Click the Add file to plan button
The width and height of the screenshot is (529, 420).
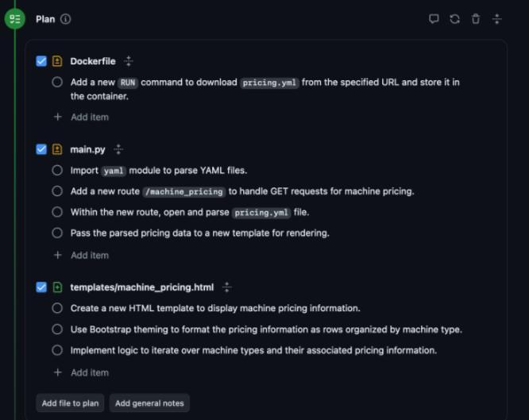[70, 403]
